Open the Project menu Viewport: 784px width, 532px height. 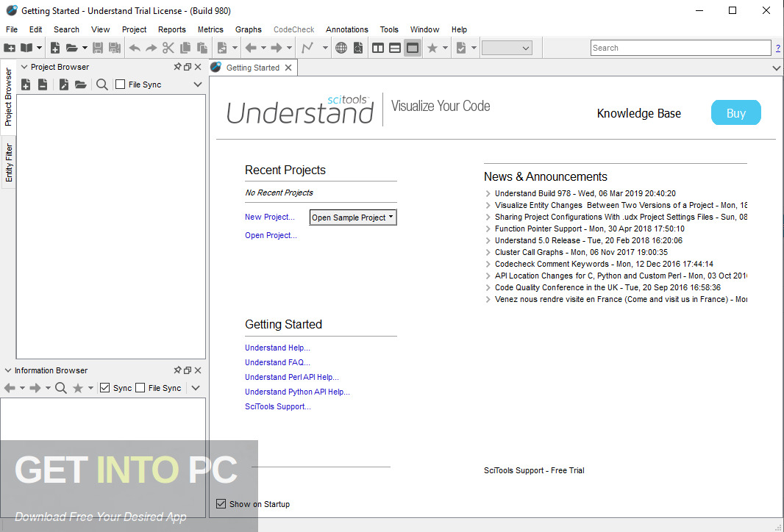[x=134, y=29]
